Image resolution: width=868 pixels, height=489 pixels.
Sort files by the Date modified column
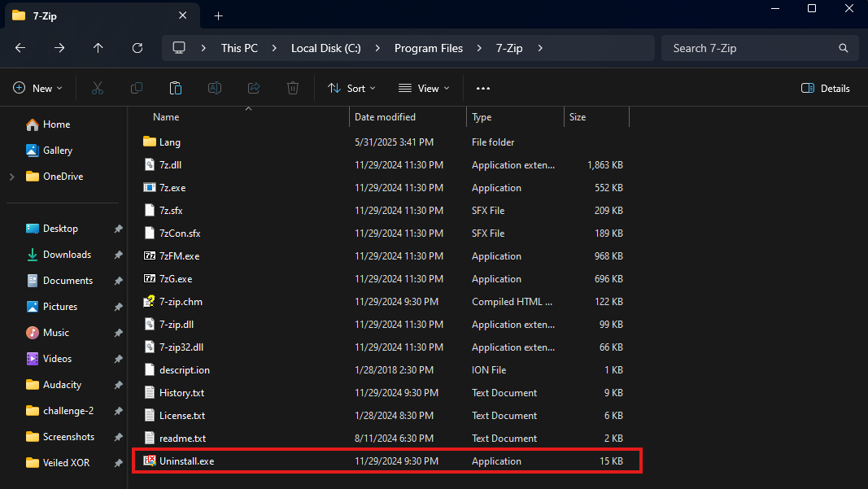[385, 117]
